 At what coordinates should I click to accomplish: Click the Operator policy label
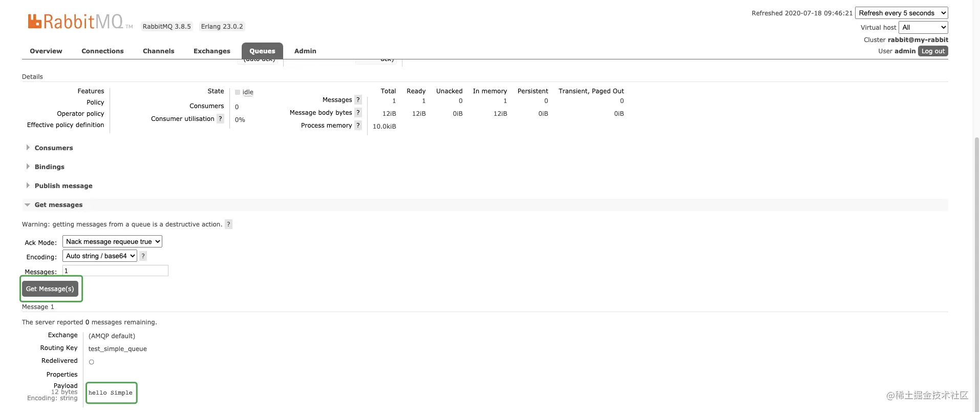(x=80, y=114)
